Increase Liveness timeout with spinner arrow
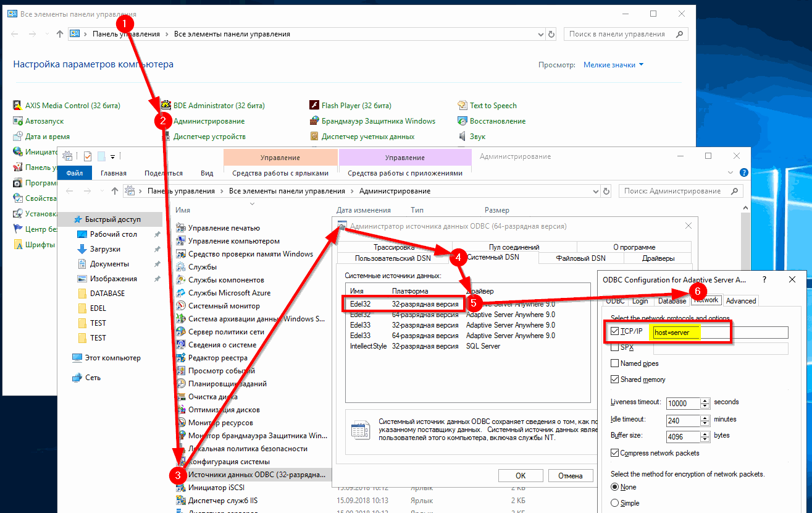The image size is (812, 513). pyautogui.click(x=705, y=400)
